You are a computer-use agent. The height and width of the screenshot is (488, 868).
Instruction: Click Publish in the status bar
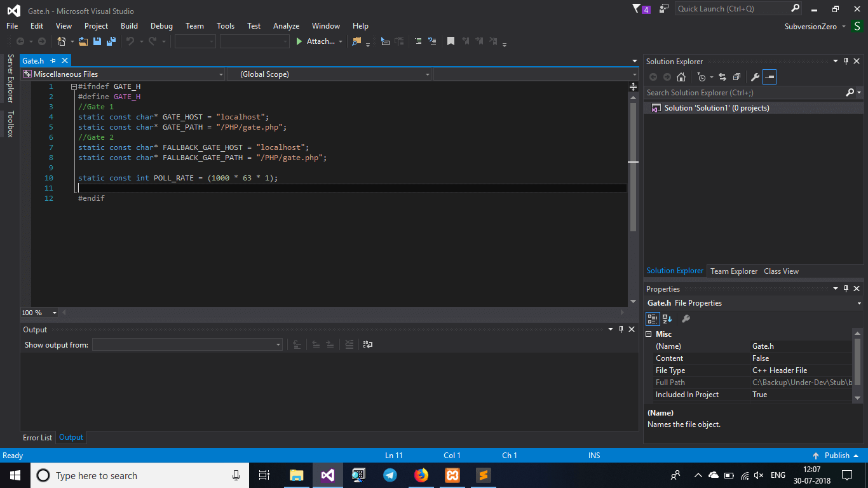(x=836, y=456)
